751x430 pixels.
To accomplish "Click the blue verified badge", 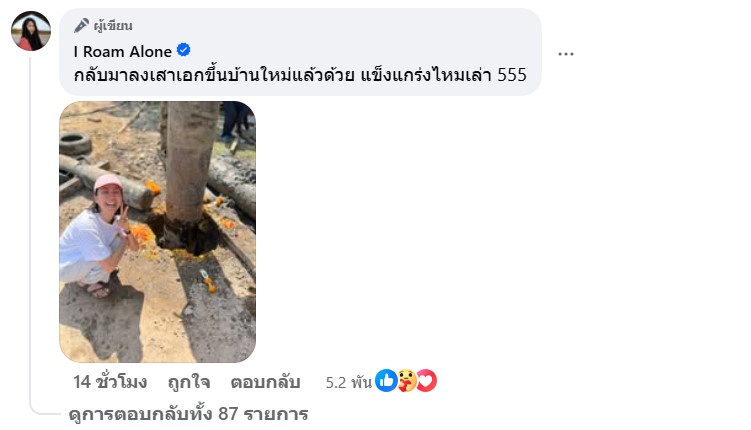I will 183,50.
